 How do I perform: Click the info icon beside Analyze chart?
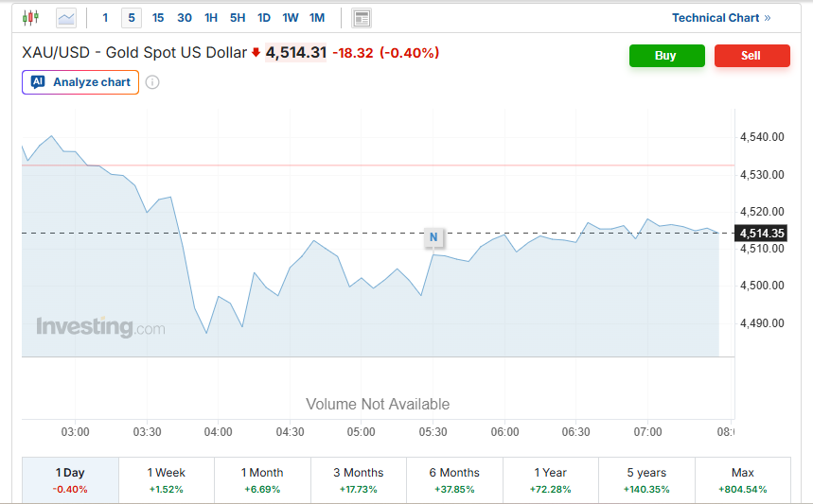[152, 82]
